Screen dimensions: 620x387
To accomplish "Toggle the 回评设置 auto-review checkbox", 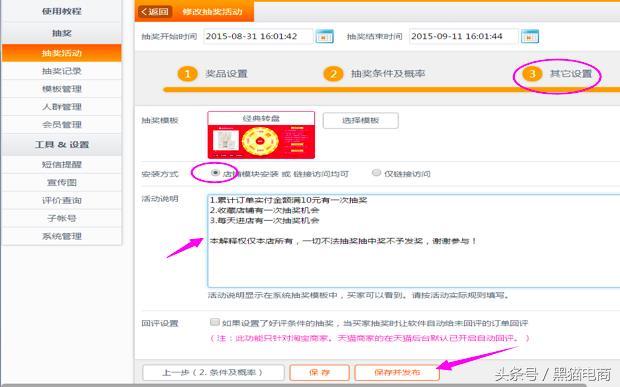I will (215, 322).
